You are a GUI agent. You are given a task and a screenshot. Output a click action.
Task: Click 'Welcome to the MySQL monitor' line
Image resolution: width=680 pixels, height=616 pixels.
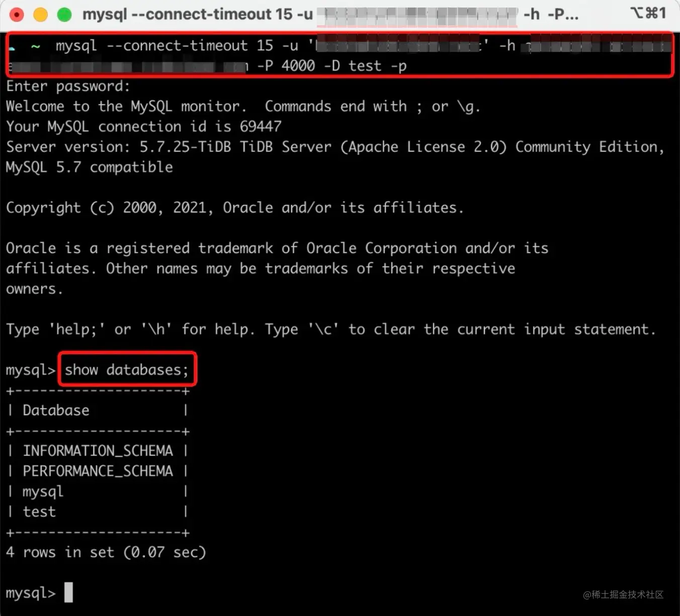coord(243,107)
